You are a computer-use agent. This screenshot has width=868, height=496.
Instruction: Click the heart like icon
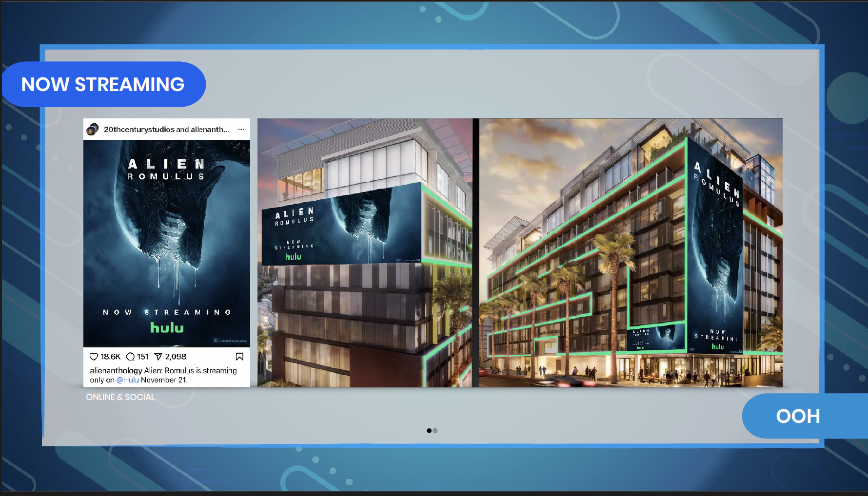click(94, 357)
